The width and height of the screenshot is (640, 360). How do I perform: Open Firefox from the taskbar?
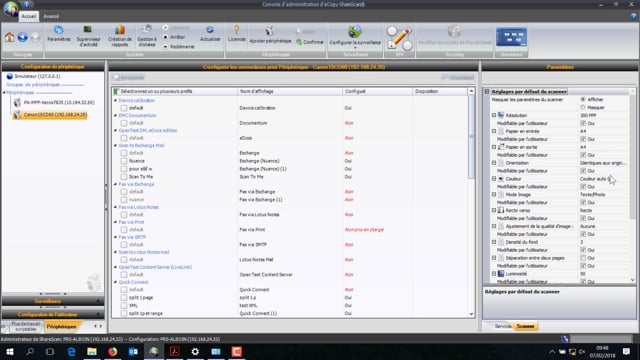(113, 351)
